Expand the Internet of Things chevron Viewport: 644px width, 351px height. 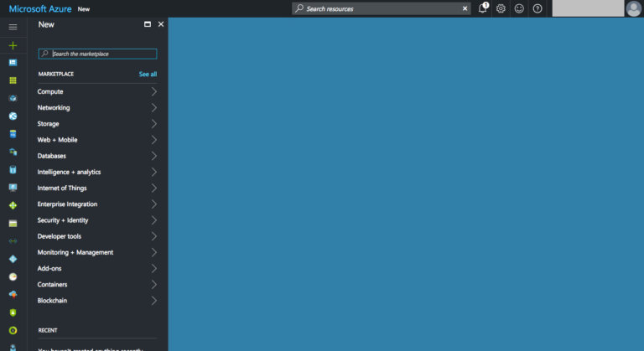tap(154, 188)
